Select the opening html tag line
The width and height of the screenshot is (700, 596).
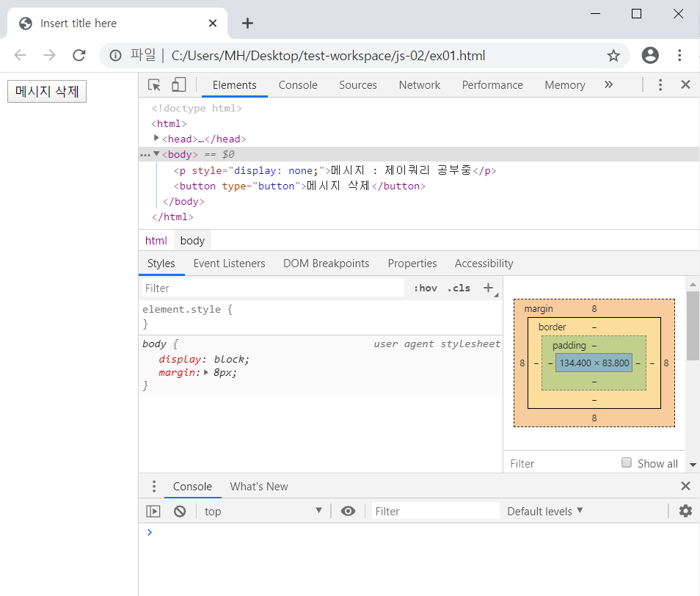169,123
